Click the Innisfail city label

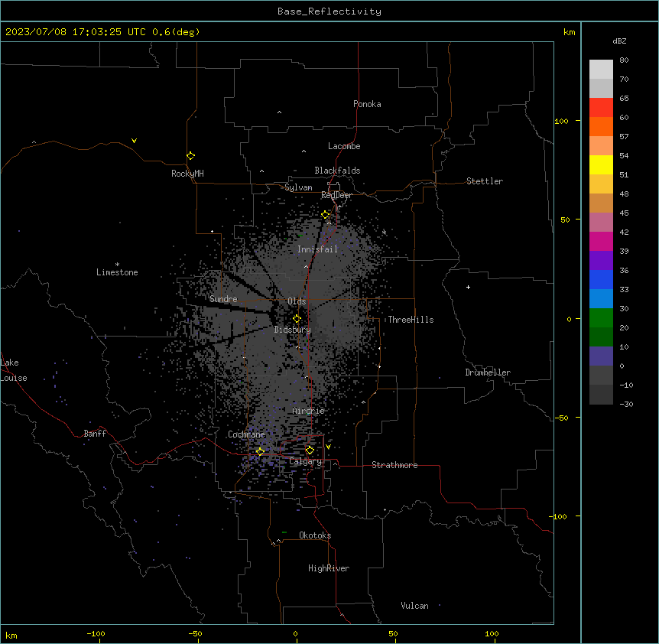(x=318, y=249)
